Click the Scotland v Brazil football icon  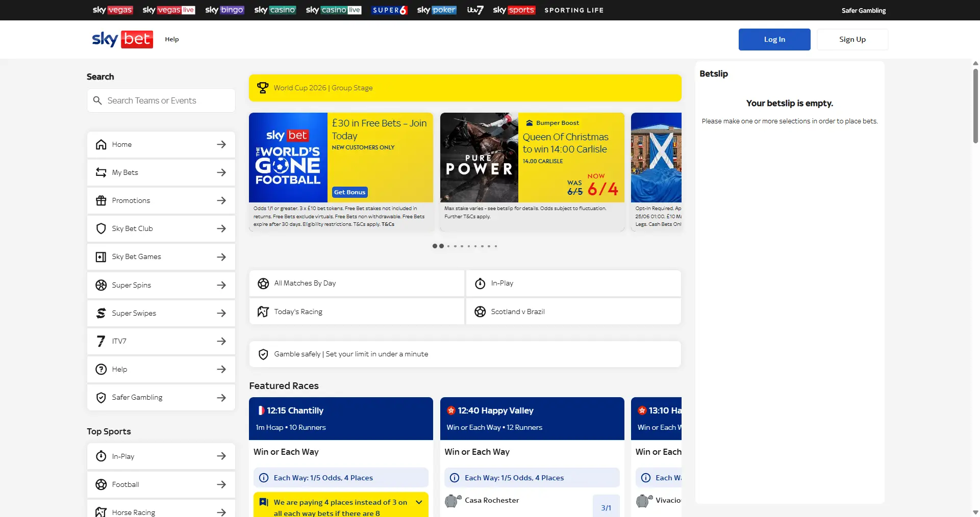(480, 312)
